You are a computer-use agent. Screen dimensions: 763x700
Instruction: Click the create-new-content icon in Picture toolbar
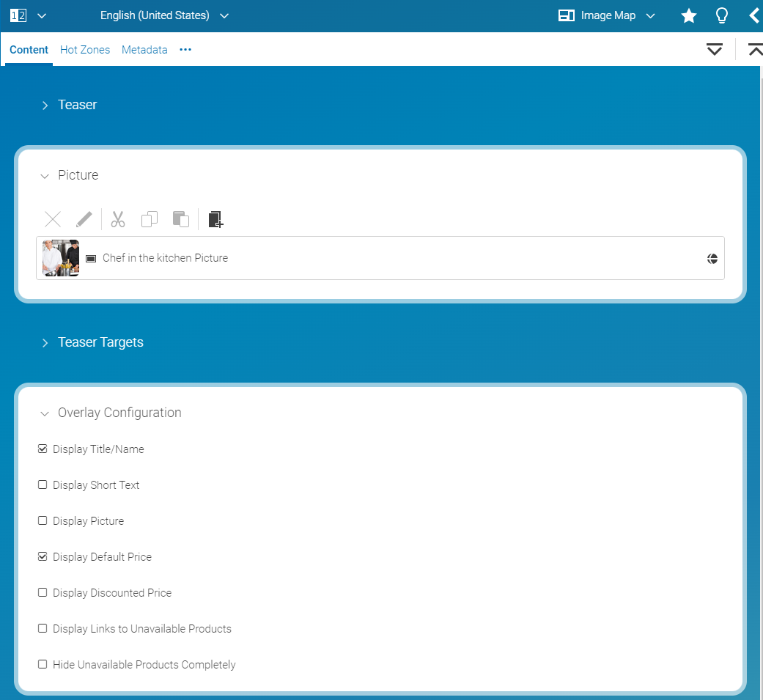[215, 218]
